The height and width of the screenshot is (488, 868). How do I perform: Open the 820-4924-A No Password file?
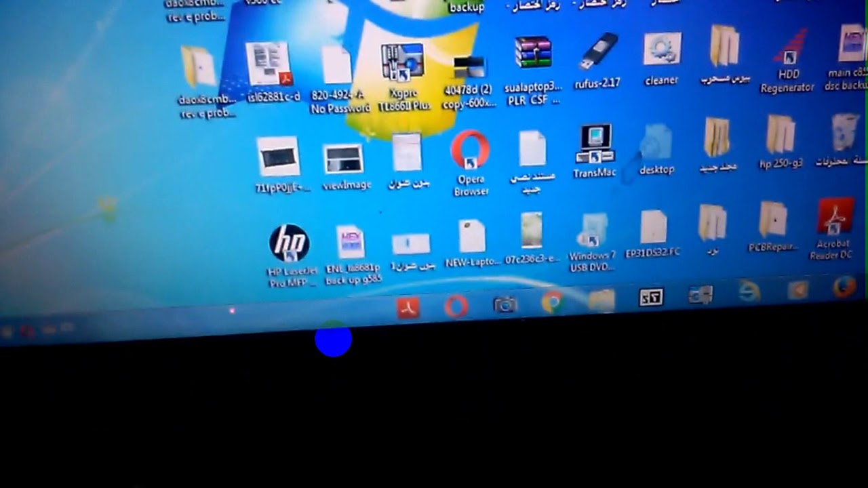click(x=337, y=66)
